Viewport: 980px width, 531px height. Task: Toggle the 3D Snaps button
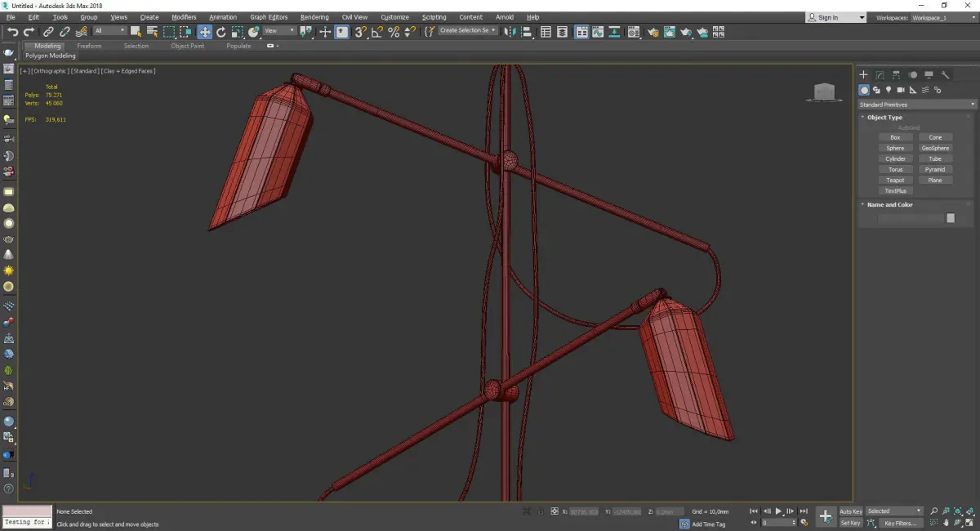(359, 32)
